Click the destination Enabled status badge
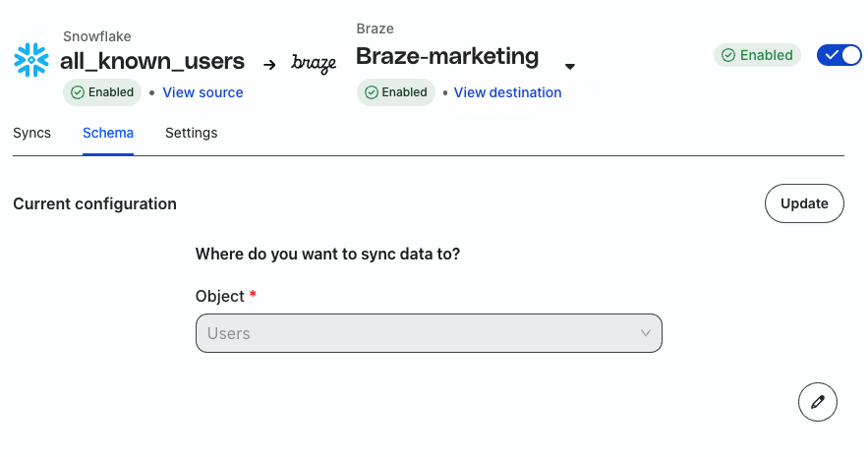 pyautogui.click(x=396, y=92)
